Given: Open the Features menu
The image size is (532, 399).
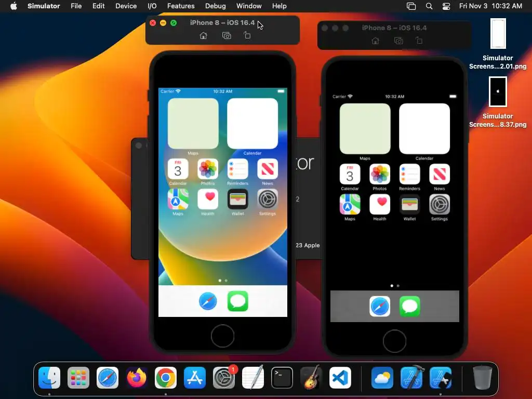Looking at the screenshot, I should (x=181, y=6).
